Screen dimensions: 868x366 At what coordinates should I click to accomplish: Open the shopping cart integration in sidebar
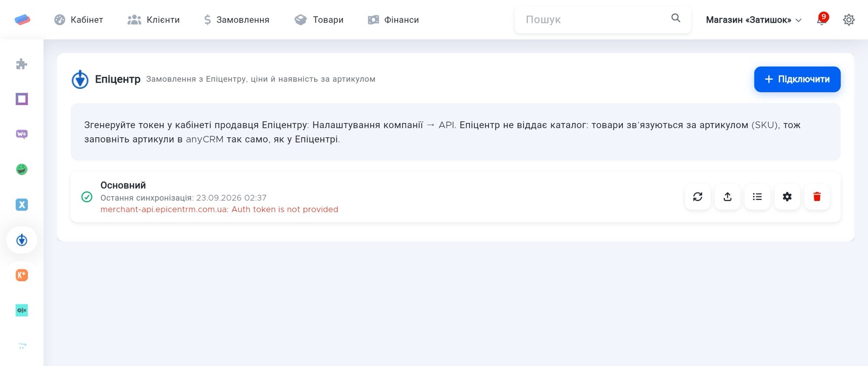[22, 346]
